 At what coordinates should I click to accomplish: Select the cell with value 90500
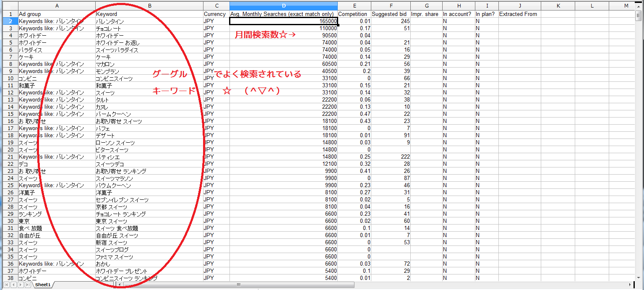(x=284, y=35)
